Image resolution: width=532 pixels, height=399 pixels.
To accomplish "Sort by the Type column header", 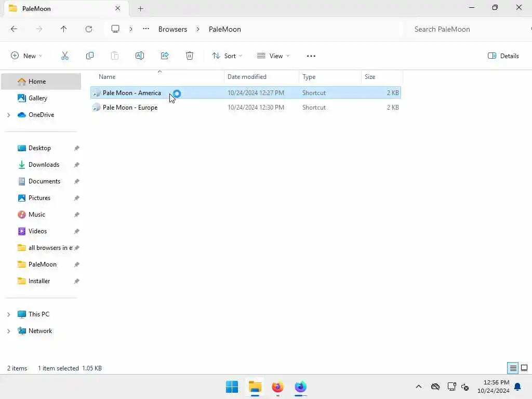I will tap(309, 77).
